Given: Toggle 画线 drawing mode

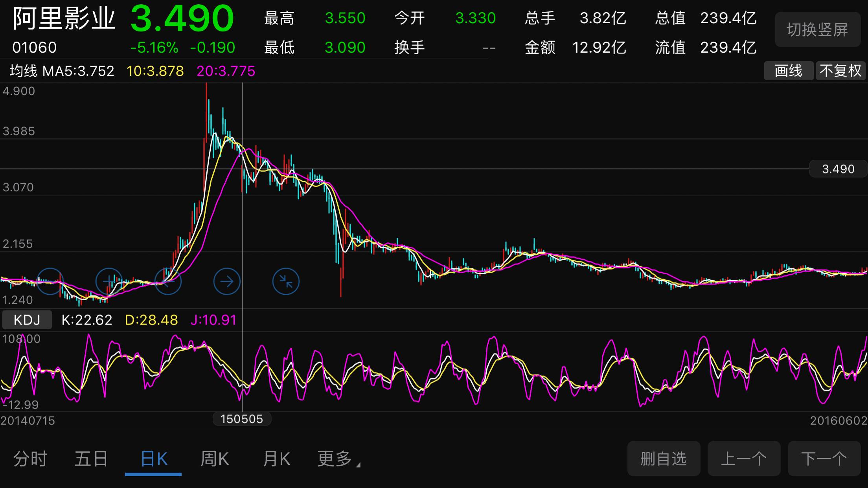Looking at the screenshot, I should (x=789, y=71).
